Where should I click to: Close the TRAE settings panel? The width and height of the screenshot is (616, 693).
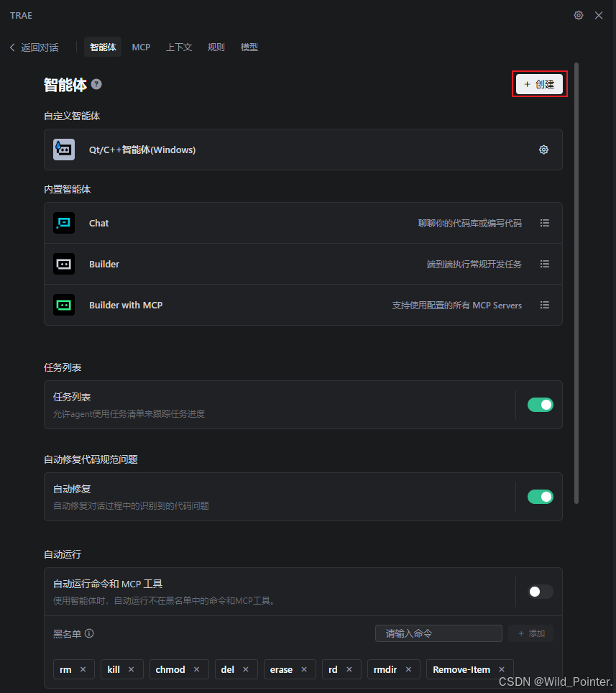[x=599, y=16]
